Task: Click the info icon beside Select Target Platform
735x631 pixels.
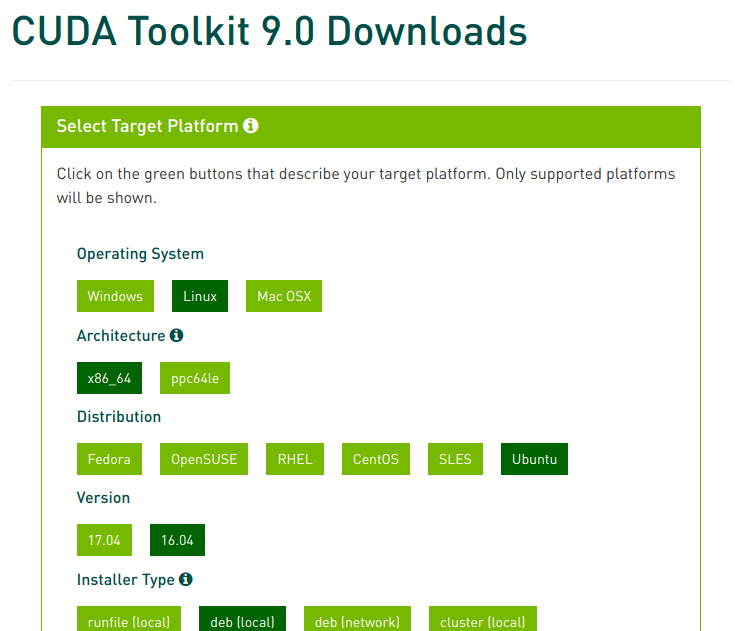Action: pyautogui.click(x=251, y=126)
